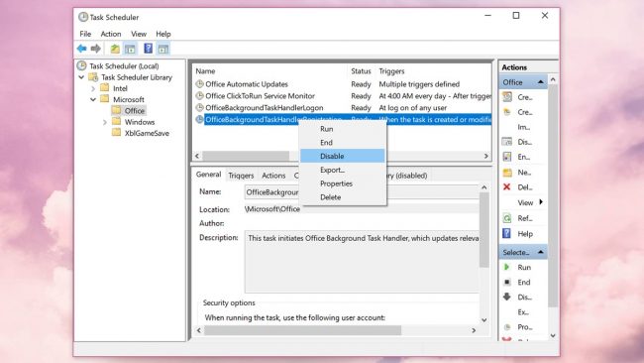Choose Properties from the context menu
Screen dimensions: 644x363
[343, 183]
